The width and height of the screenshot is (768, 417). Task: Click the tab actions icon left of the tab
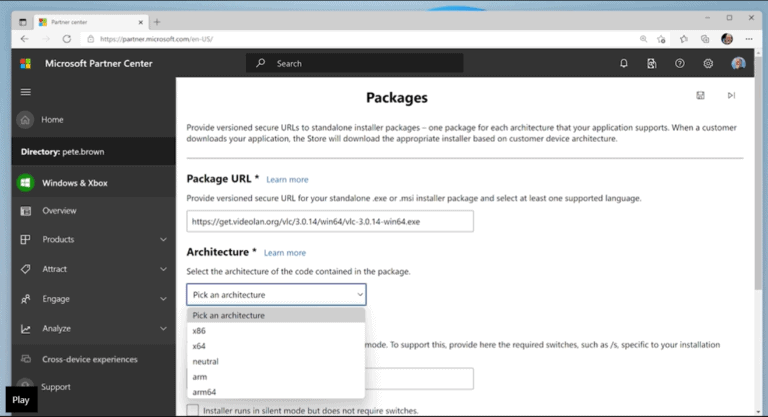[x=23, y=22]
